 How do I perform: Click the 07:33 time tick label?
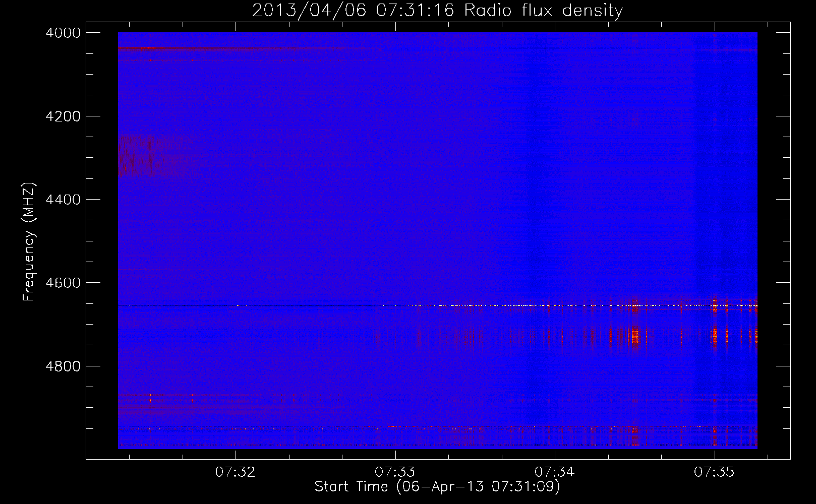click(395, 472)
